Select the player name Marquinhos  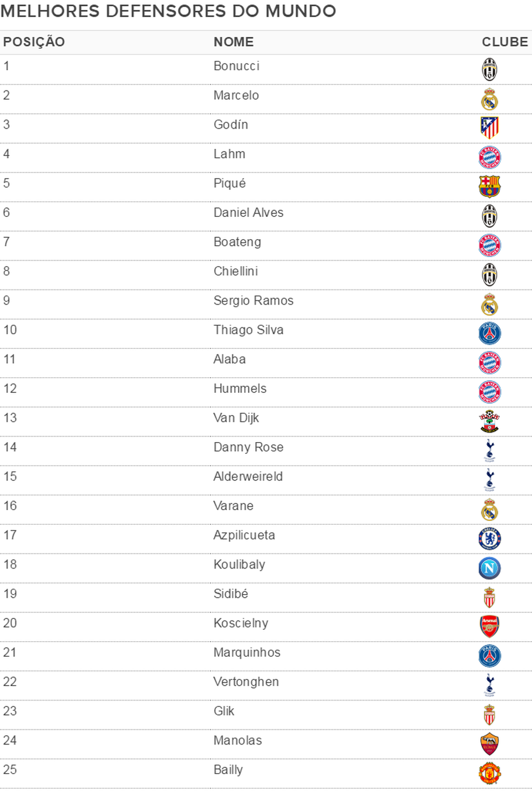tap(247, 652)
